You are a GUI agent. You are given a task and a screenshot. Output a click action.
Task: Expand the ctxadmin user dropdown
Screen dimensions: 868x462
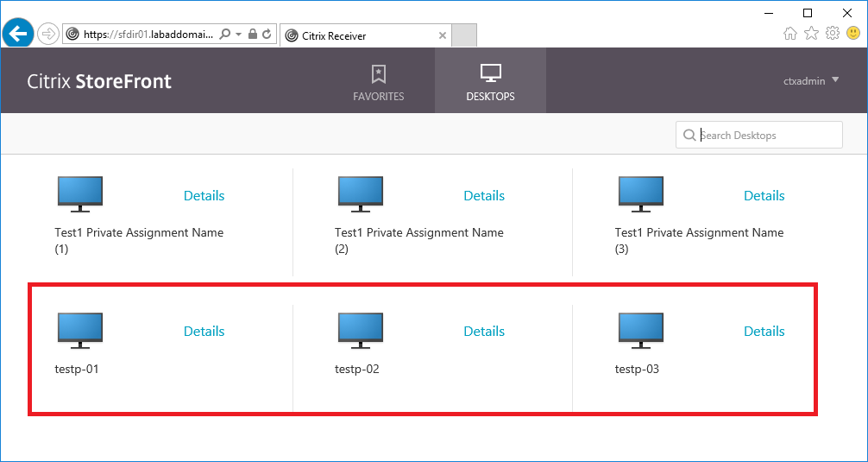click(811, 81)
